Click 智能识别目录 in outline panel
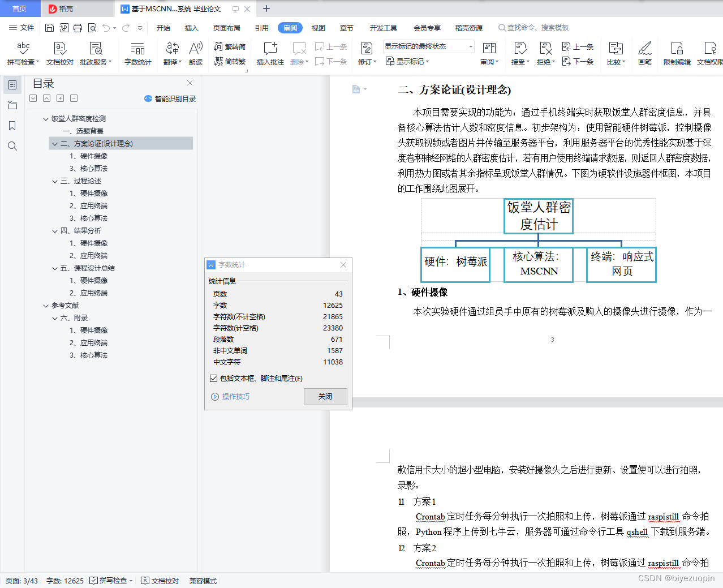723x588 pixels. click(169, 98)
